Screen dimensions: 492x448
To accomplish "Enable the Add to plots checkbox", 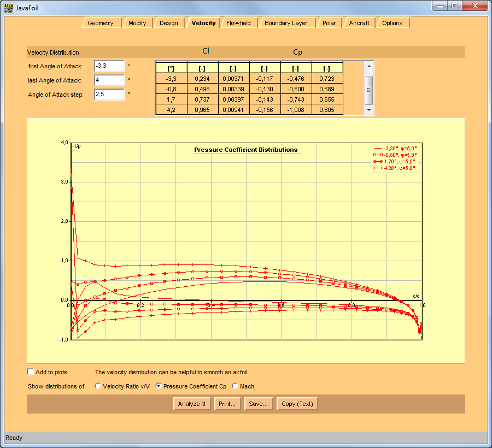I will click(x=31, y=372).
